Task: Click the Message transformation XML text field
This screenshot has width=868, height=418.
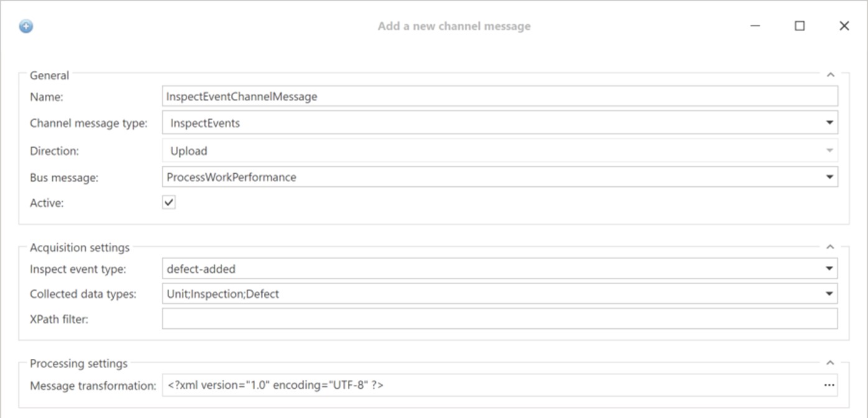Action: coord(436,386)
